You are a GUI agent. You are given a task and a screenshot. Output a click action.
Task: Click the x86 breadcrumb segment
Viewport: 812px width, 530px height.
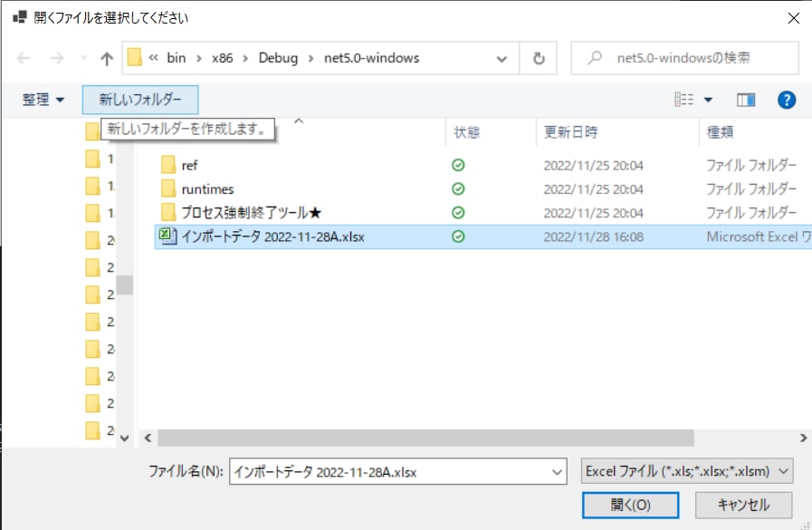coord(222,58)
